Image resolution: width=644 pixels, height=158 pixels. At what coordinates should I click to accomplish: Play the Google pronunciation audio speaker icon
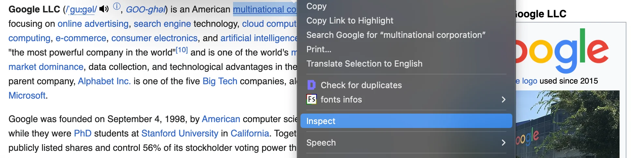104,9
